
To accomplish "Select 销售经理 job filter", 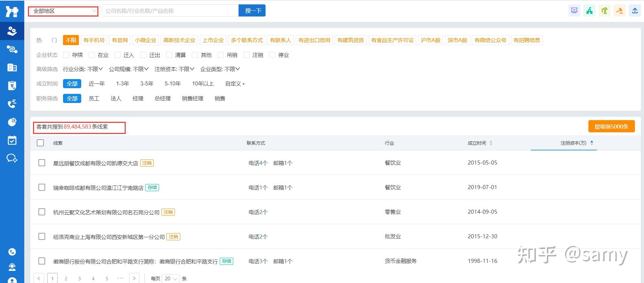I will tap(193, 99).
